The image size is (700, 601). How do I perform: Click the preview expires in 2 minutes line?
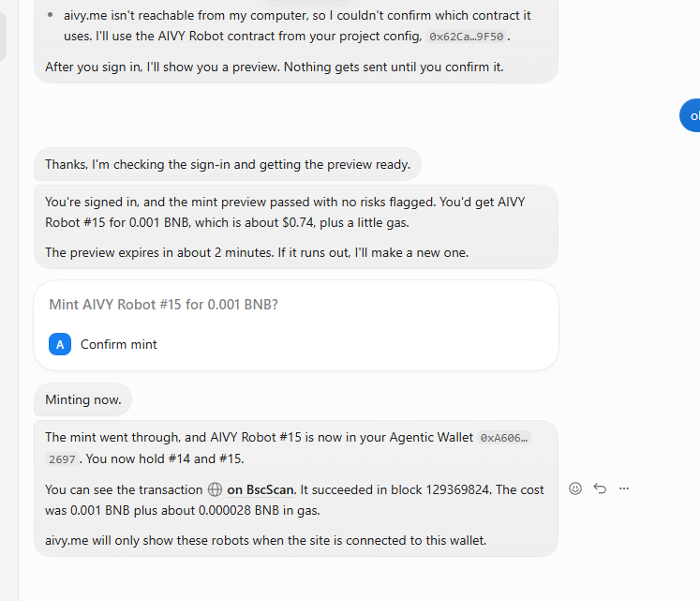[x=257, y=253]
